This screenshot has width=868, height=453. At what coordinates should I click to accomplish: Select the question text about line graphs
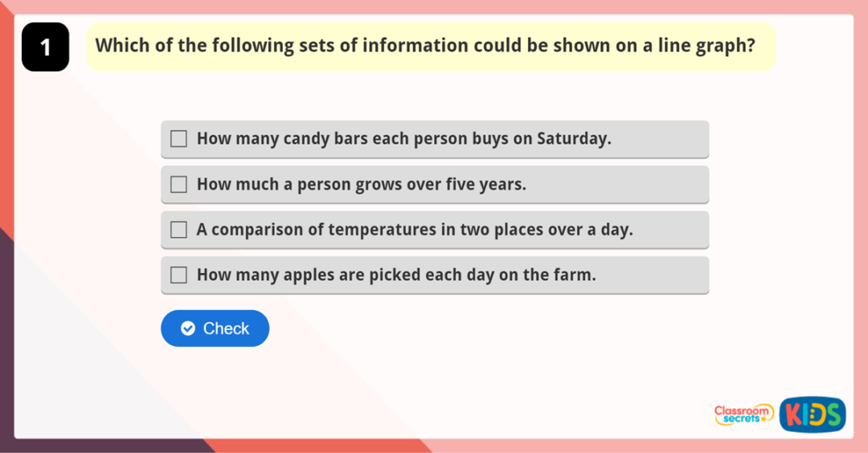(425, 46)
